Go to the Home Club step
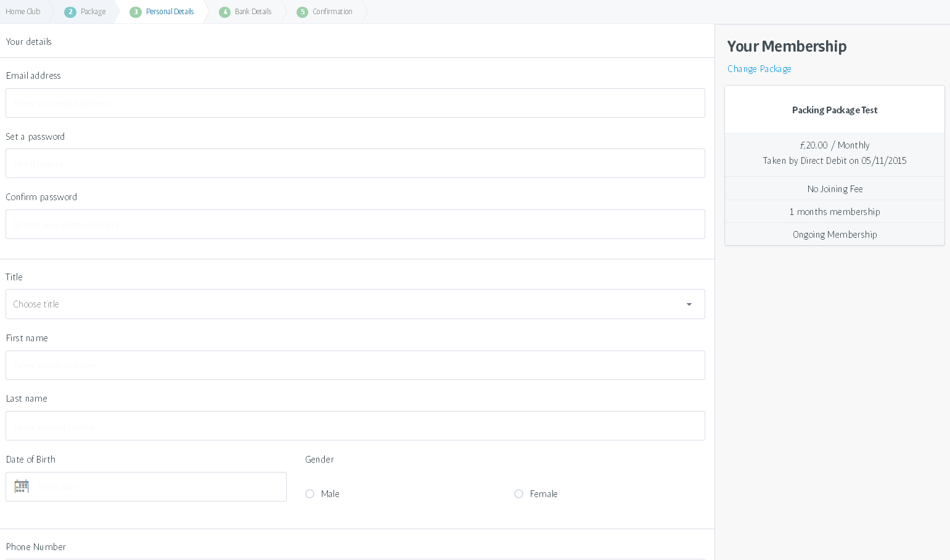Image resolution: width=950 pixels, height=560 pixels. click(x=23, y=12)
